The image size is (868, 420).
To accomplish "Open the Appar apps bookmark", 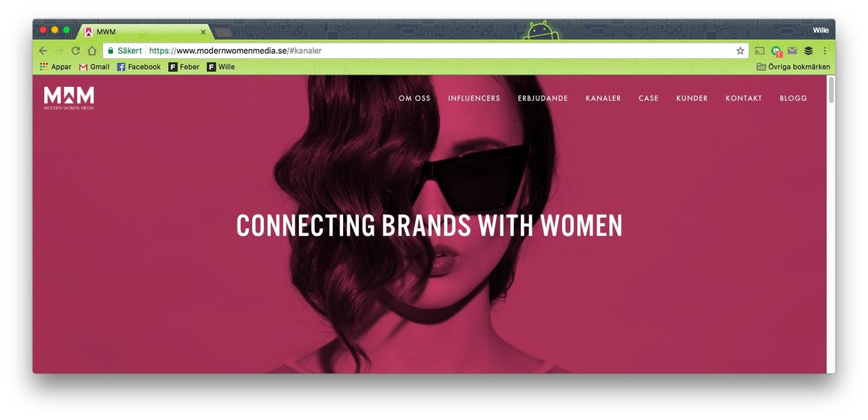I will tap(56, 67).
